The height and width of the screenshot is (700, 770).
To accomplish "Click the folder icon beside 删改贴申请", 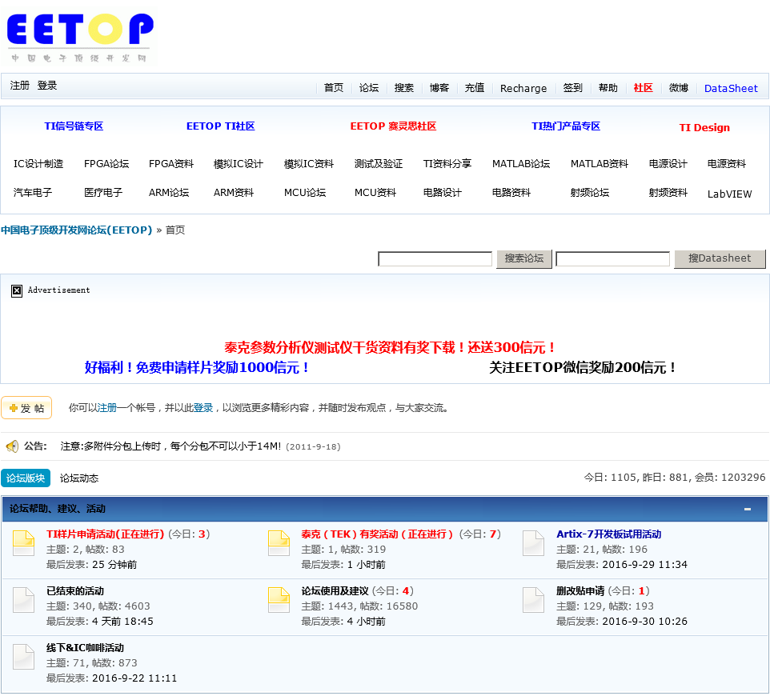I will click(x=533, y=600).
